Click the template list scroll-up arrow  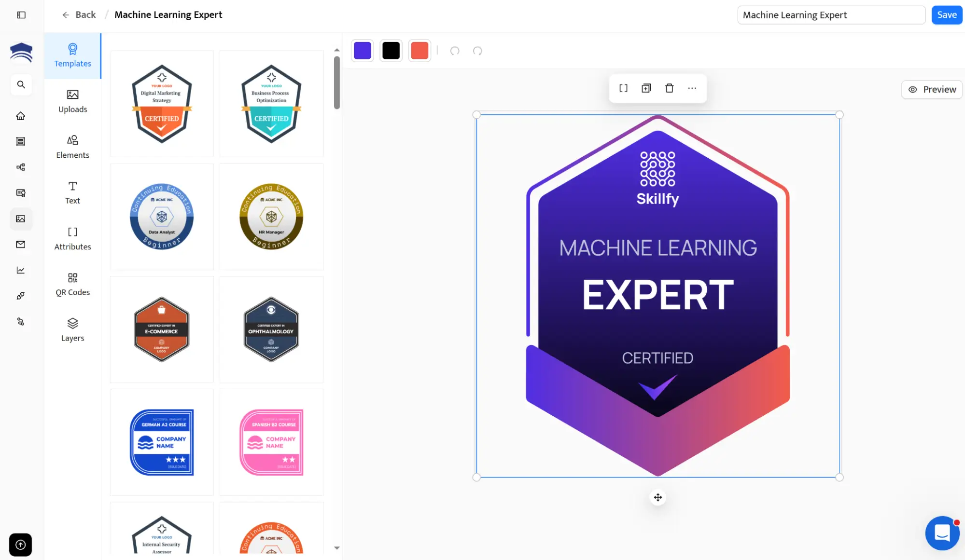pos(337,50)
